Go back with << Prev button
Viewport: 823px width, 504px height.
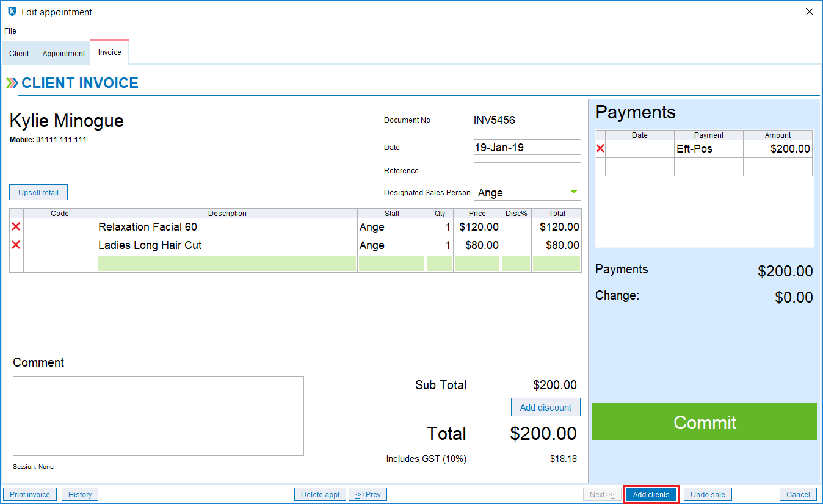[368, 494]
